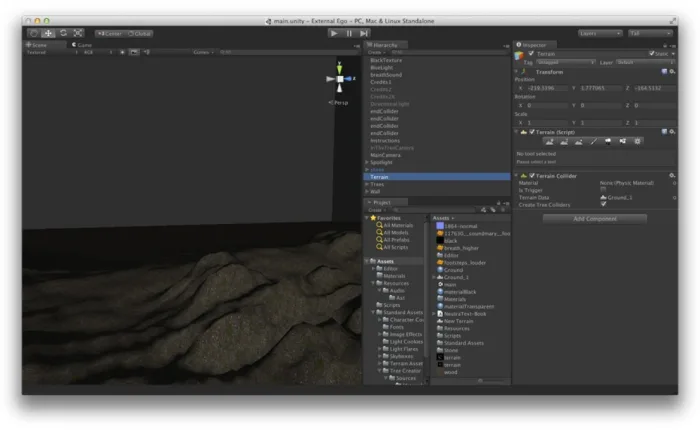Click the Project search-by-type filter icon

(483, 209)
